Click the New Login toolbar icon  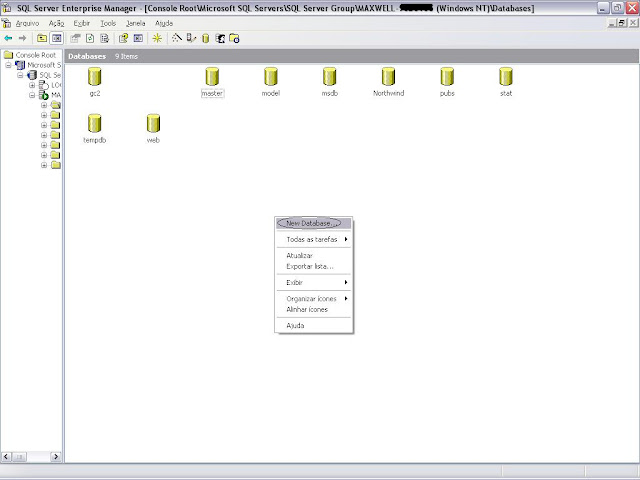pos(220,38)
